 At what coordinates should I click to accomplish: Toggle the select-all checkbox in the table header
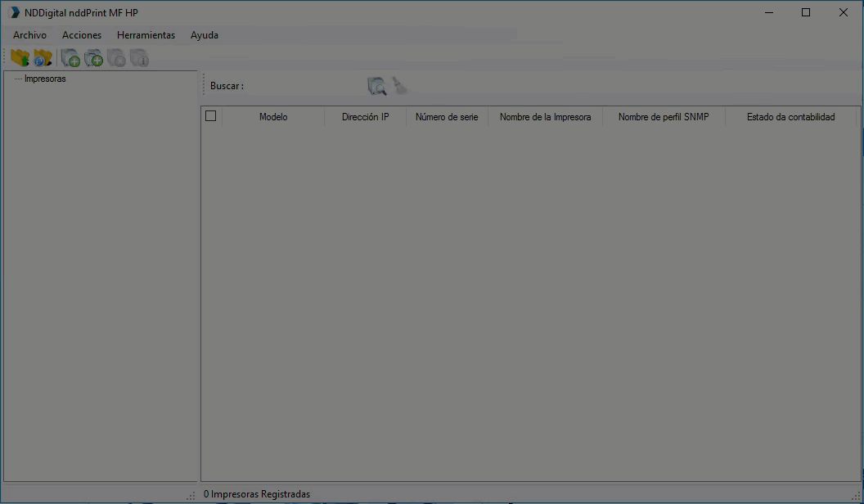[x=210, y=115]
